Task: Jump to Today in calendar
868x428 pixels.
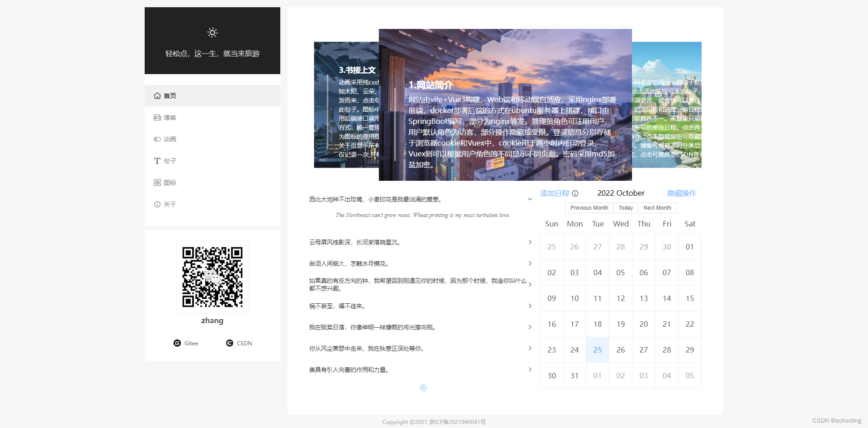Action: (x=626, y=208)
